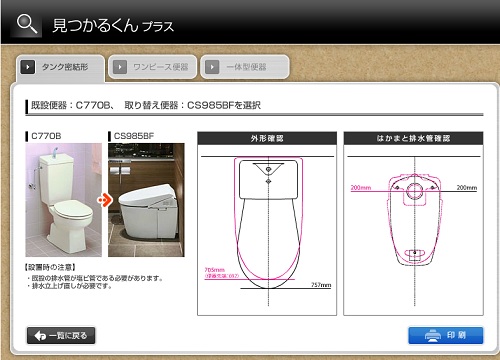
Task: Open the outline comparison diagram
Action: pyautogui.click(x=267, y=230)
